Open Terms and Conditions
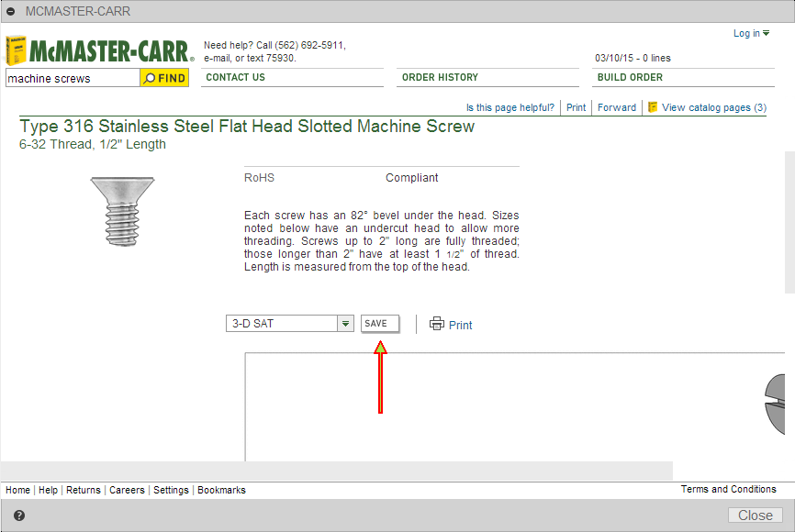 click(728, 489)
